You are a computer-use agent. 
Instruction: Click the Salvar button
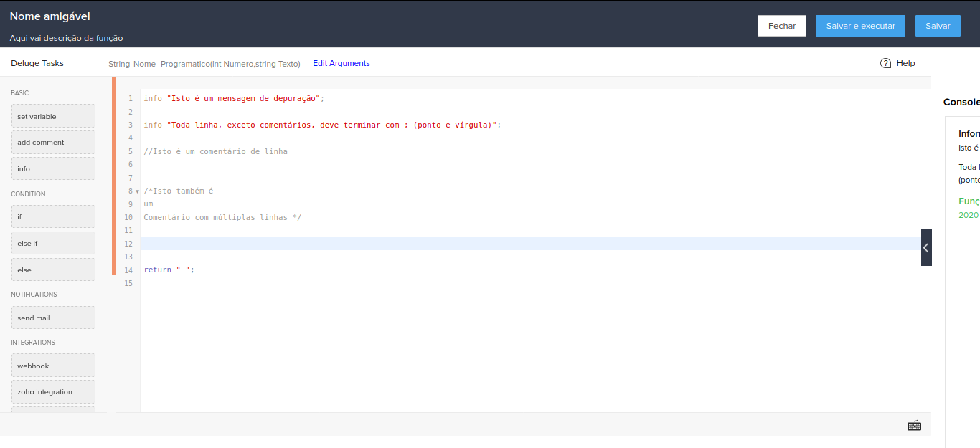click(938, 26)
